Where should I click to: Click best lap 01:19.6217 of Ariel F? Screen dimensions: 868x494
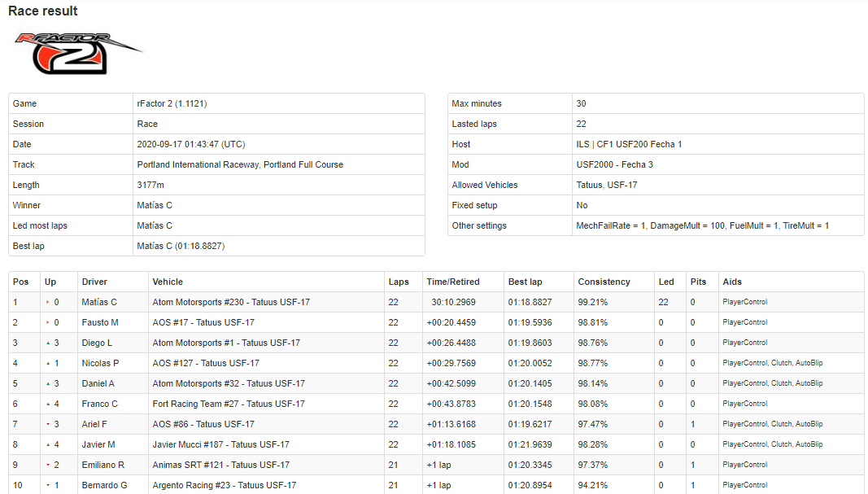pos(530,424)
